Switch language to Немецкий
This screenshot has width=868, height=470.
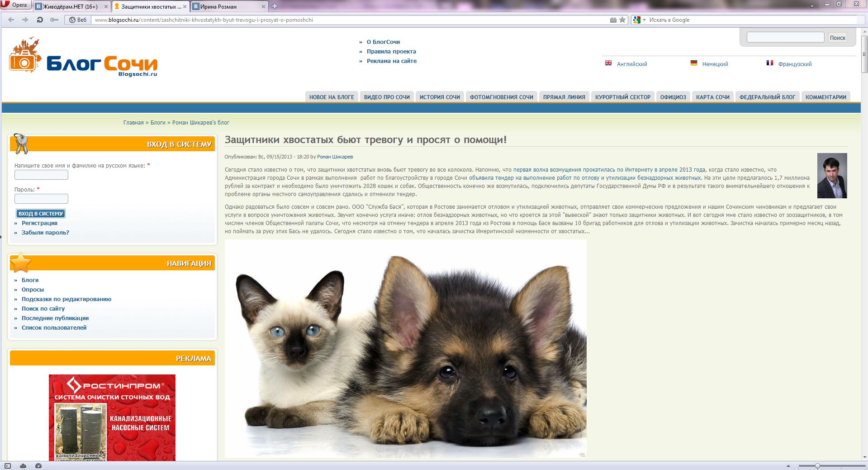(715, 64)
